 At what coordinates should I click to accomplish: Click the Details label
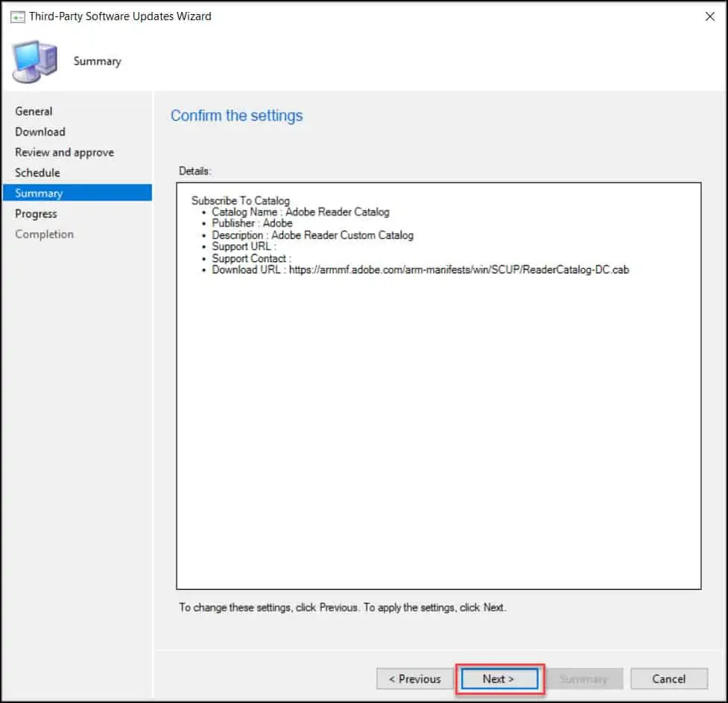pyautogui.click(x=195, y=171)
